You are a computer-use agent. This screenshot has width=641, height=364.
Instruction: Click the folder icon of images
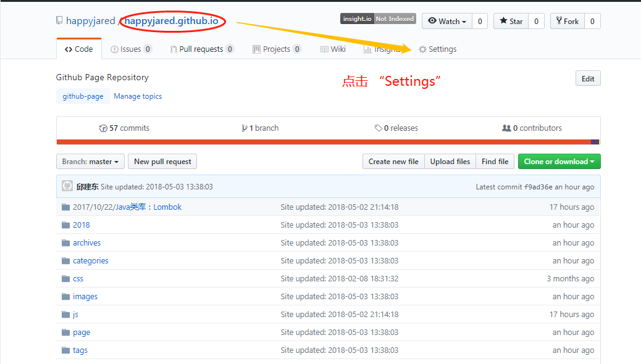[x=65, y=297]
